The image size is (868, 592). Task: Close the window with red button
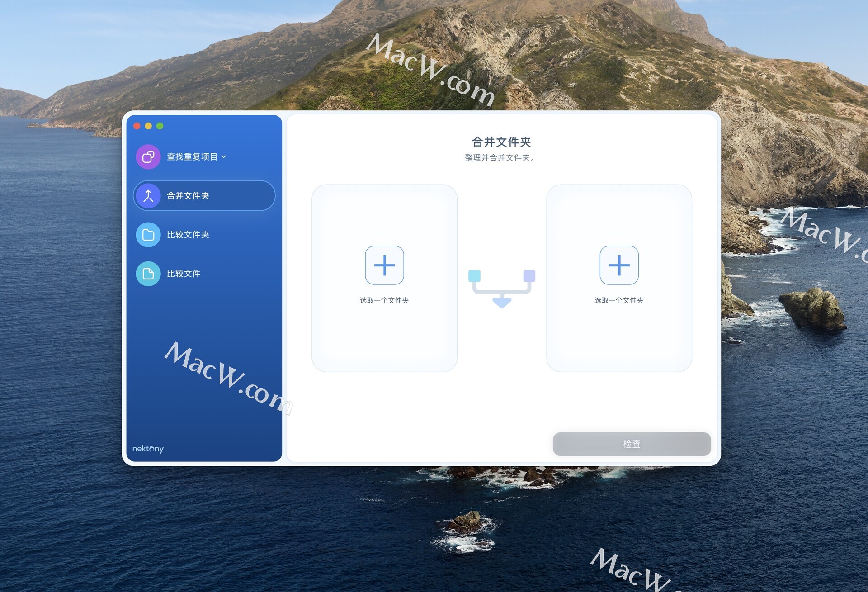click(x=137, y=126)
